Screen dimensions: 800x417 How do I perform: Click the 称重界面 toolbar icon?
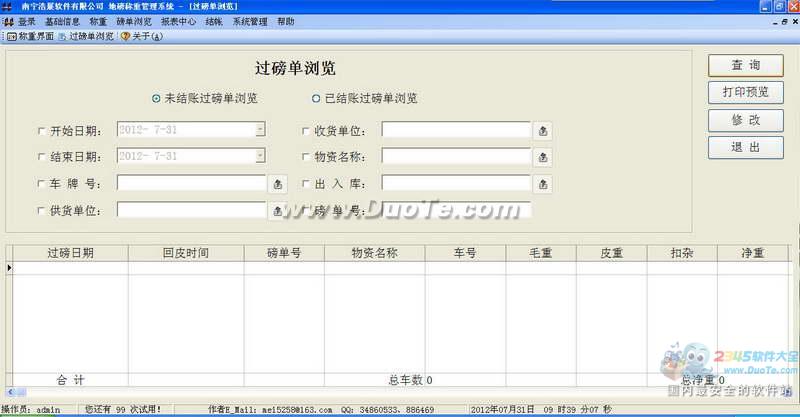coord(12,37)
